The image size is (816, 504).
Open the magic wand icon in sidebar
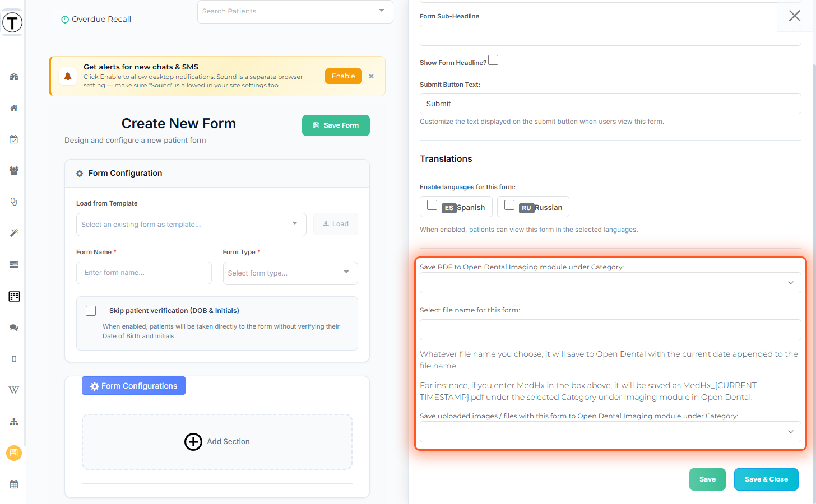(x=14, y=233)
